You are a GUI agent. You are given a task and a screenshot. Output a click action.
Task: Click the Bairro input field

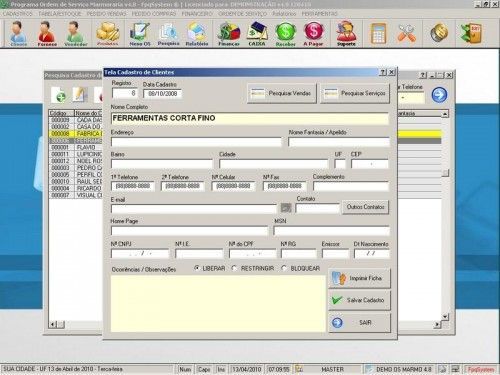pos(162,164)
